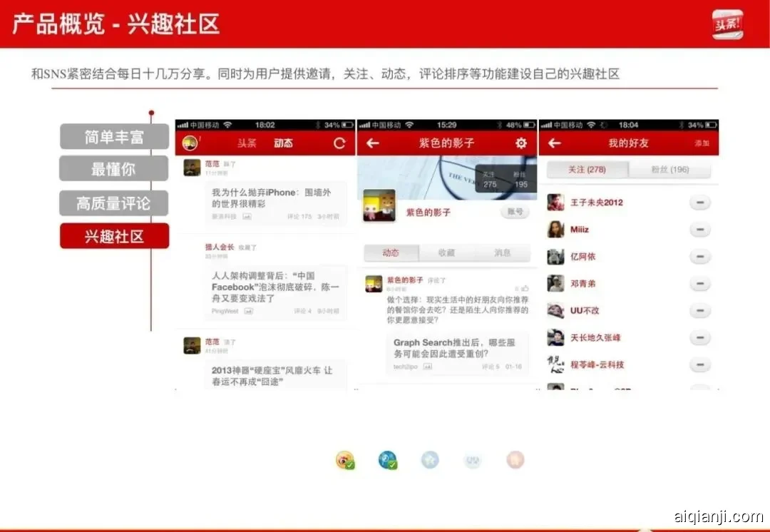Viewport: 770px width, 532px height.
Task: Click the 添加 link on 我的好友 screen
Action: point(702,143)
